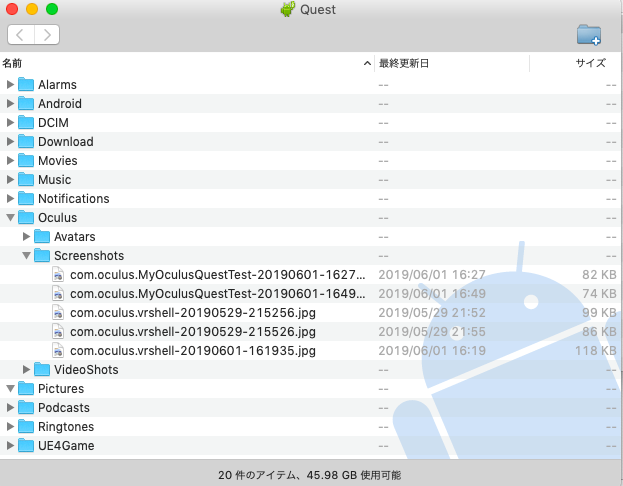Screen dimensions: 623x486
Task: Click file icon of MyOculusQuestTest-20190601-1627 image
Action: pyautogui.click(x=58, y=275)
